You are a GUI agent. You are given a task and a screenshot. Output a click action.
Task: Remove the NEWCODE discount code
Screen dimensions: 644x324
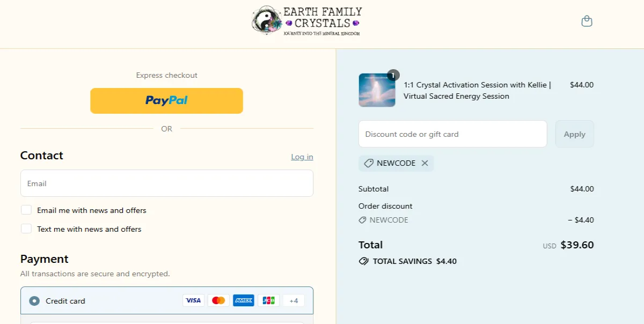tap(424, 163)
